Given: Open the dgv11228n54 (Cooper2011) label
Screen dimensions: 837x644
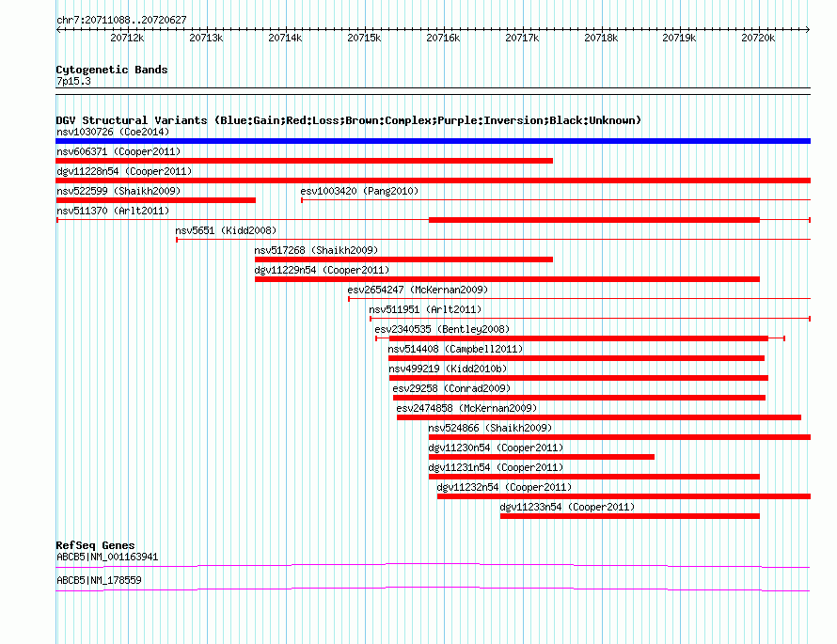Looking at the screenshot, I should click(124, 171).
